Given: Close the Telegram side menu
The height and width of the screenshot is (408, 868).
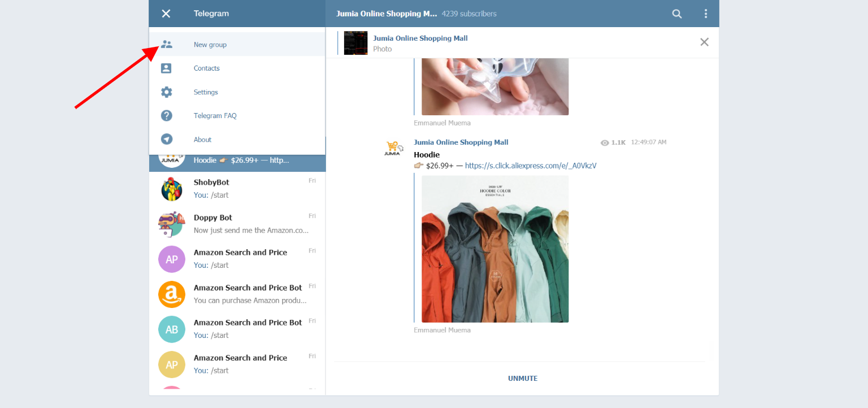Looking at the screenshot, I should (x=166, y=14).
